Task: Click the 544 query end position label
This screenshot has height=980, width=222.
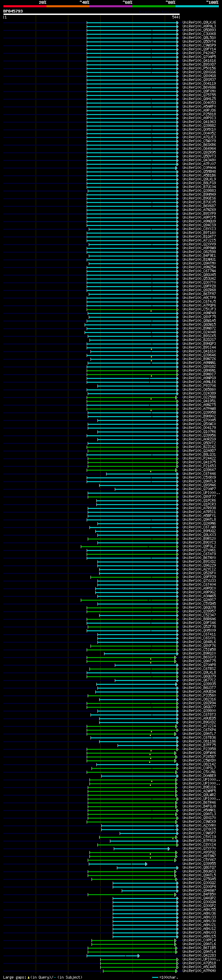Action: pos(175,17)
